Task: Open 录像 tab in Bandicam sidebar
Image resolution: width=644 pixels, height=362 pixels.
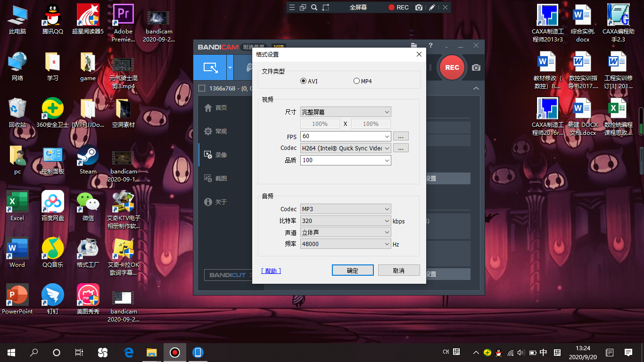Action: point(216,155)
